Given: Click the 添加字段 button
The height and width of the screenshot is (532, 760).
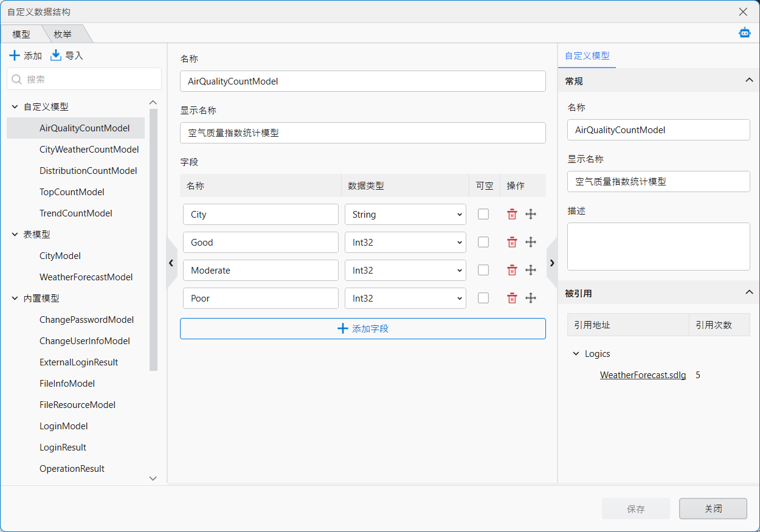Looking at the screenshot, I should [362, 328].
